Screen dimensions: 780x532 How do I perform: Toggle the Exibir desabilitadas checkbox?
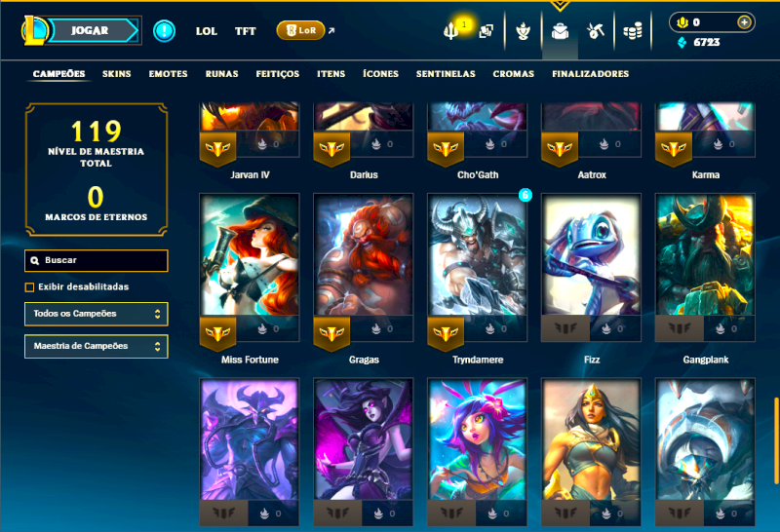pyautogui.click(x=29, y=286)
